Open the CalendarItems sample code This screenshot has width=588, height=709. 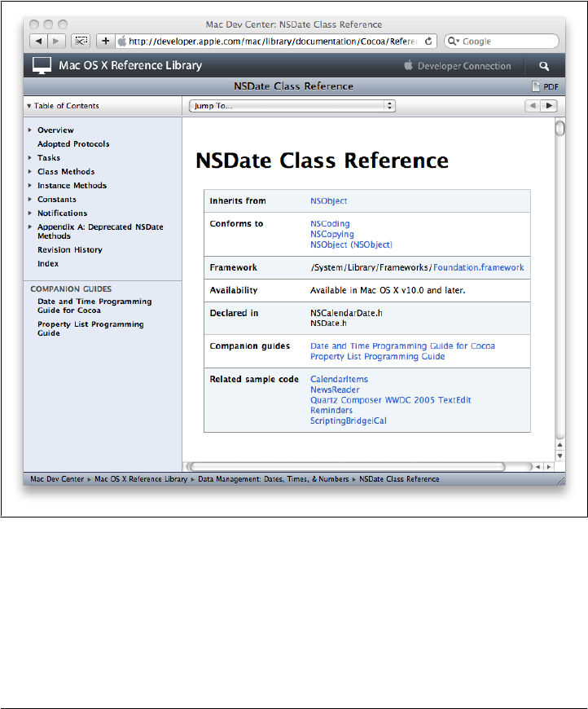point(339,379)
